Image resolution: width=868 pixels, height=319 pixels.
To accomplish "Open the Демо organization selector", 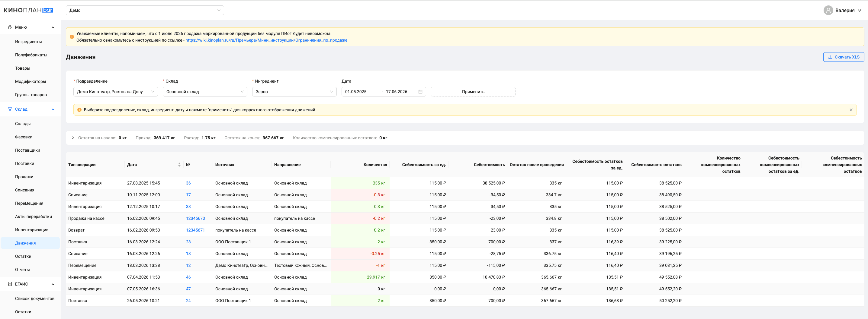I will pyautogui.click(x=145, y=10).
